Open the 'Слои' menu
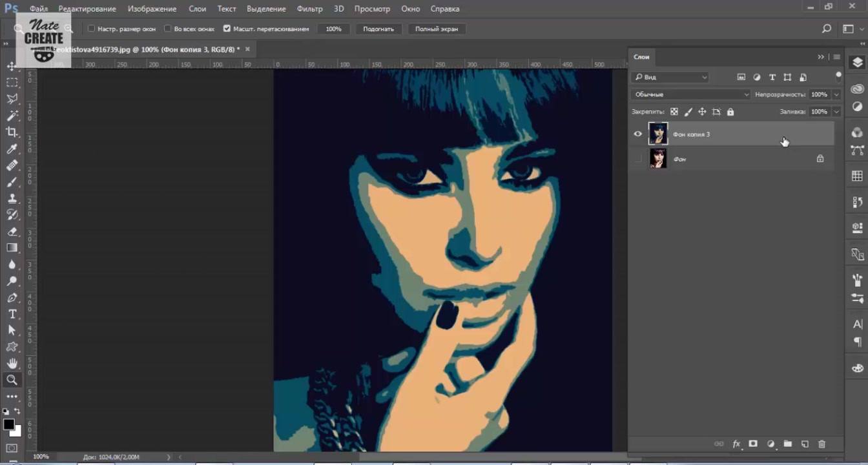The width and height of the screenshot is (868, 465). click(x=198, y=9)
